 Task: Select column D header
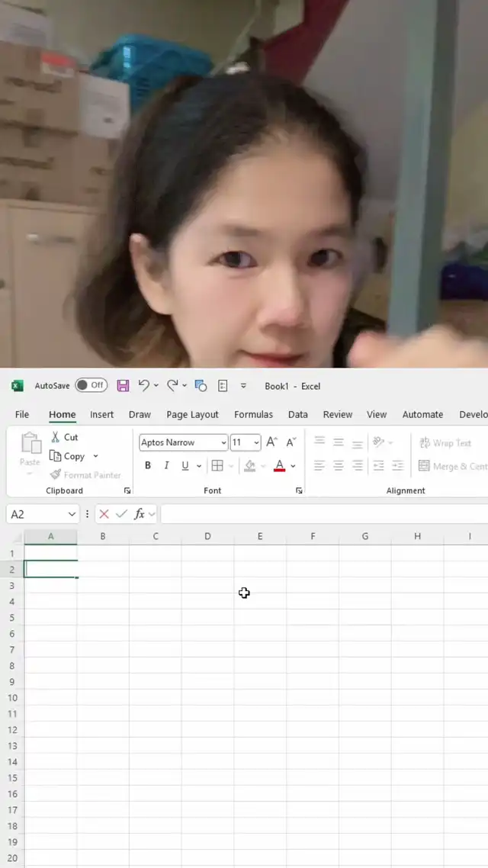point(207,536)
